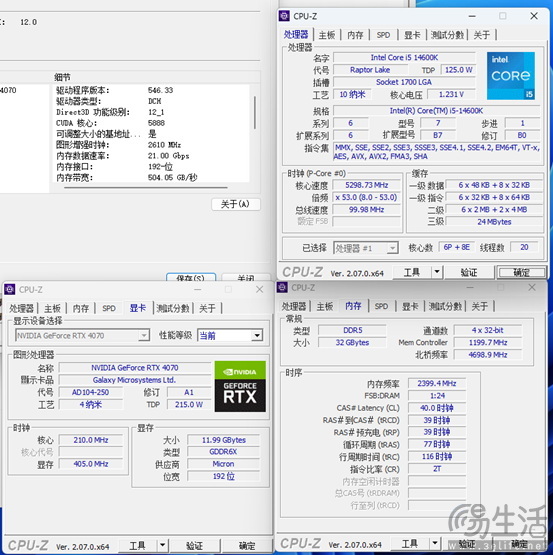The width and height of the screenshot is (553, 555).
Task: Expand the 工具 arrow in graphics window
Action: pyautogui.click(x=163, y=545)
